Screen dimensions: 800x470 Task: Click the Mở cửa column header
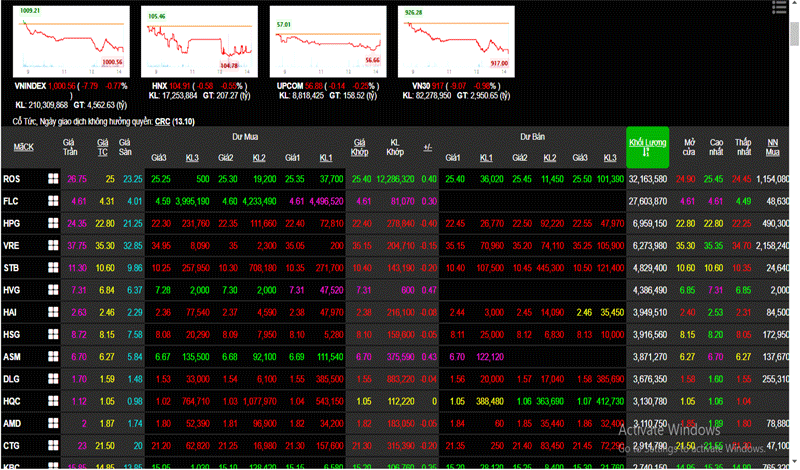coord(689,147)
